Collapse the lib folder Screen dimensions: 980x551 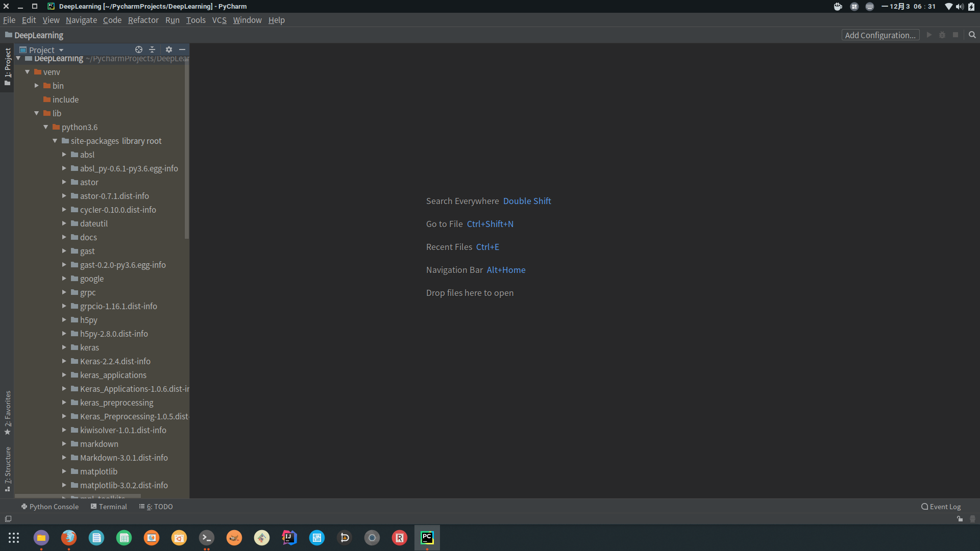37,113
